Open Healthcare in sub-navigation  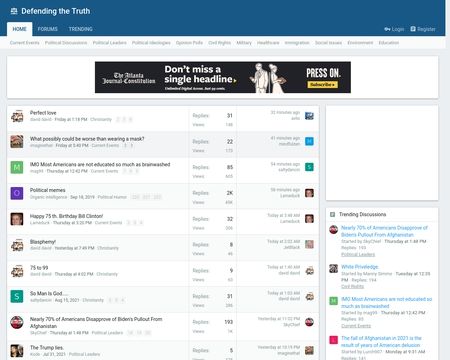(x=268, y=43)
